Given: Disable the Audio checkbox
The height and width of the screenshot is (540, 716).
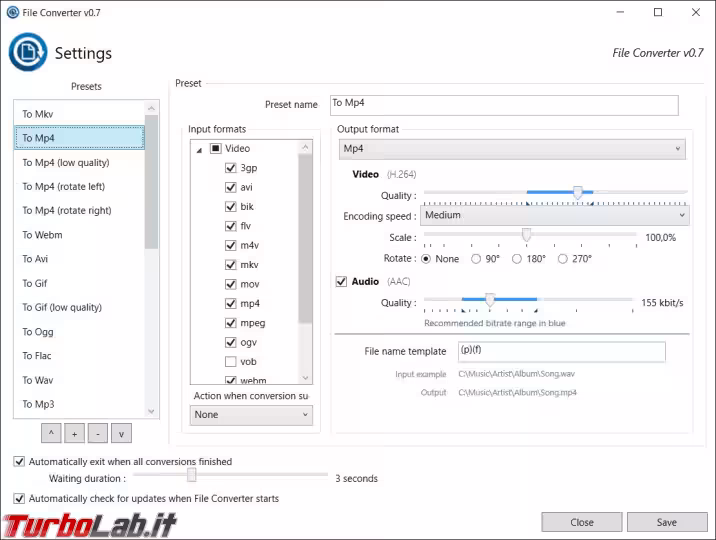Looking at the screenshot, I should pyautogui.click(x=341, y=282).
